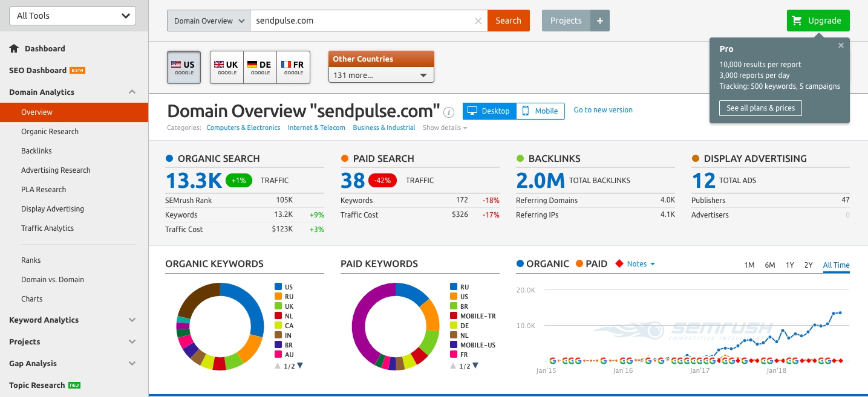Click 13.3K organic traffic value
The image size is (868, 397).
tap(194, 180)
